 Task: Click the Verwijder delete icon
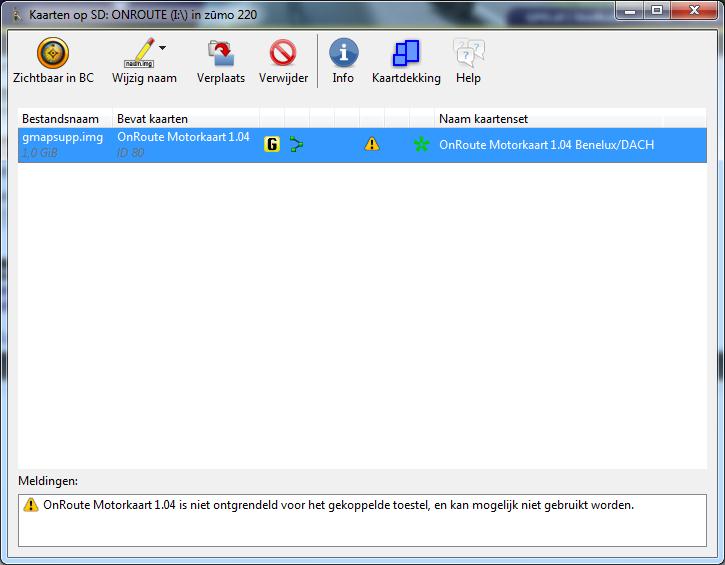[x=283, y=53]
